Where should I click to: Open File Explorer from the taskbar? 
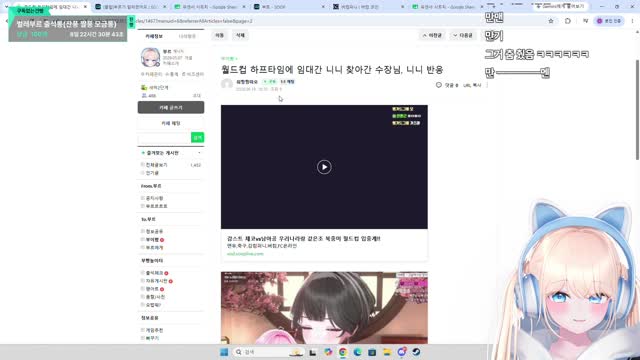[387, 352]
